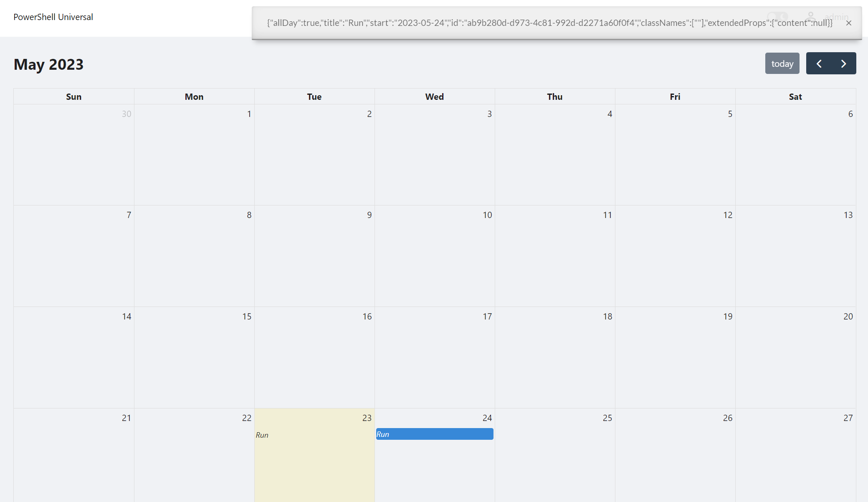Select the May 12 day cell
Image resolution: width=868 pixels, height=502 pixels.
pyautogui.click(x=675, y=256)
